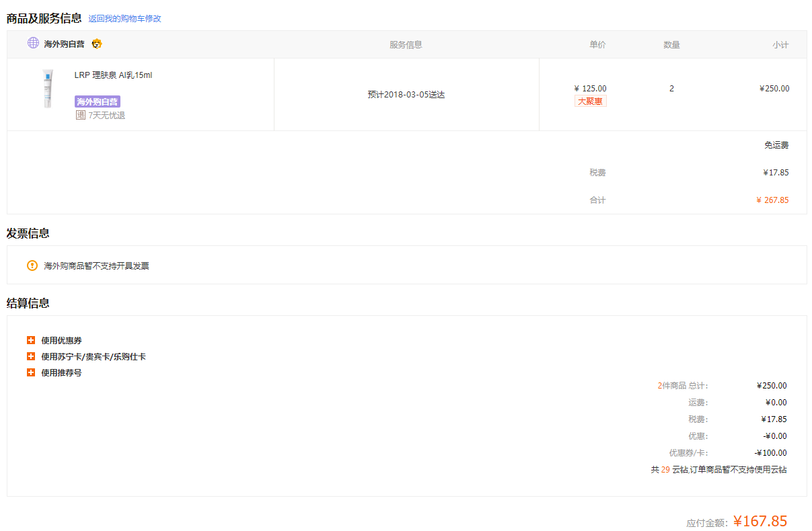This screenshot has width=812, height=531.
Task: Click the purple 海外购自营 badge under product
Action: (x=98, y=101)
